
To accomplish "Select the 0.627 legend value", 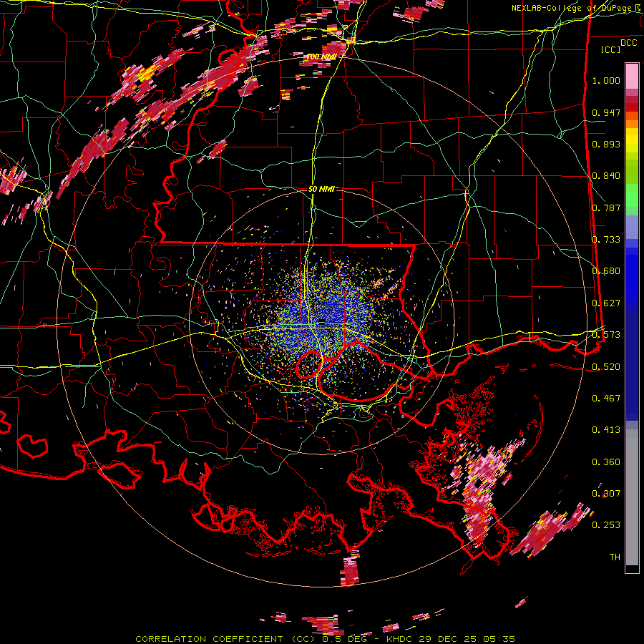I will pos(606,303).
